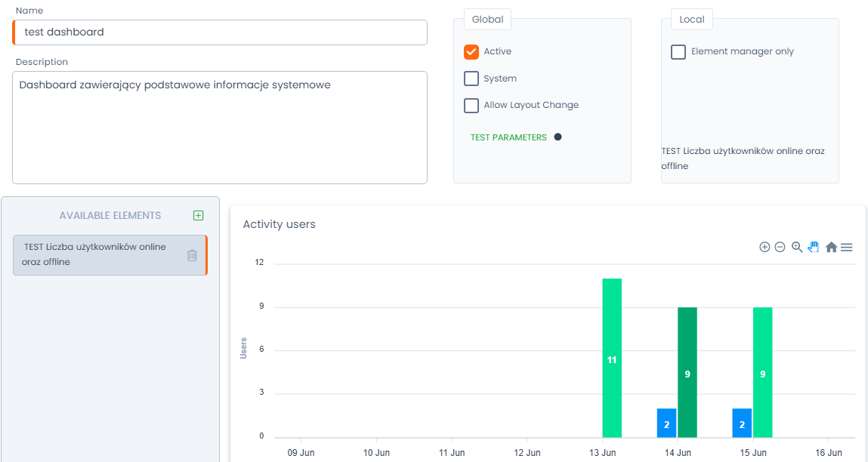This screenshot has height=462, width=868.
Task: Click the chart zoom in icon
Action: point(765,247)
